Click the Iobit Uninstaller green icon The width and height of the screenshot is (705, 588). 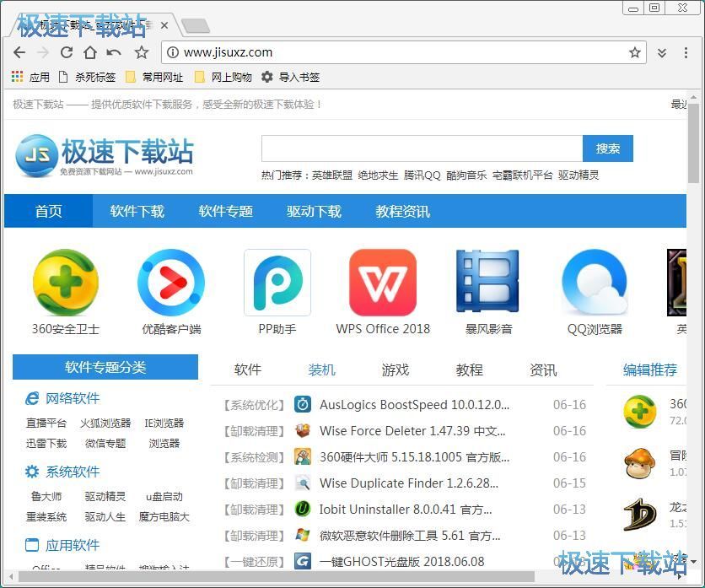pyautogui.click(x=303, y=509)
